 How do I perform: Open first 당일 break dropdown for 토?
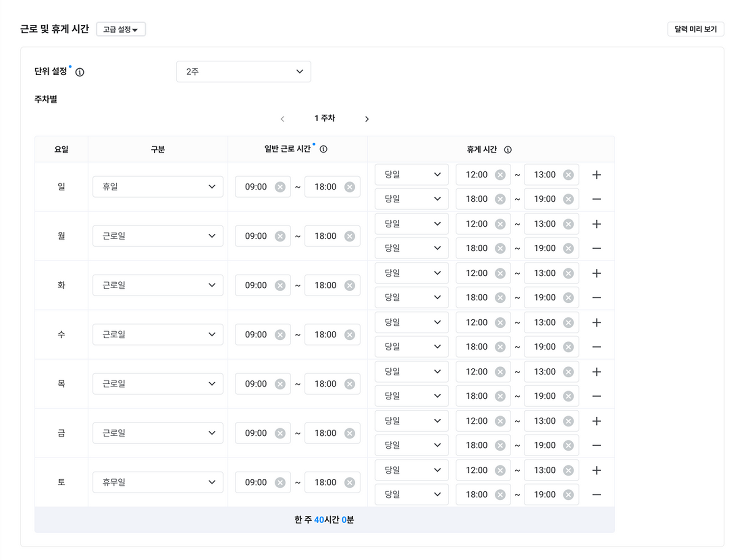coord(412,470)
